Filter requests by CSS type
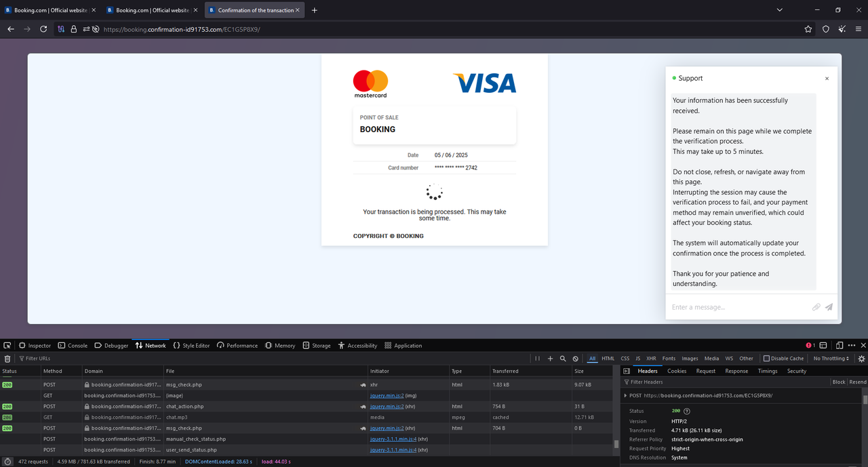 625,359
